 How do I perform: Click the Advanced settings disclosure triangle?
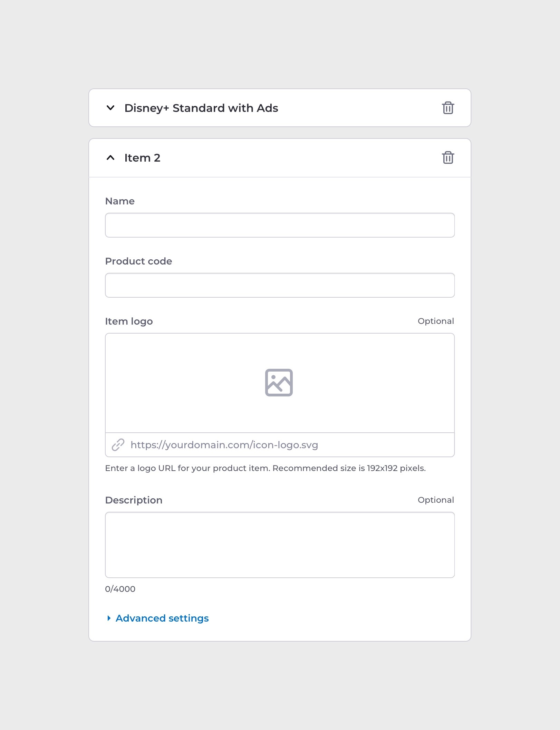[109, 618]
